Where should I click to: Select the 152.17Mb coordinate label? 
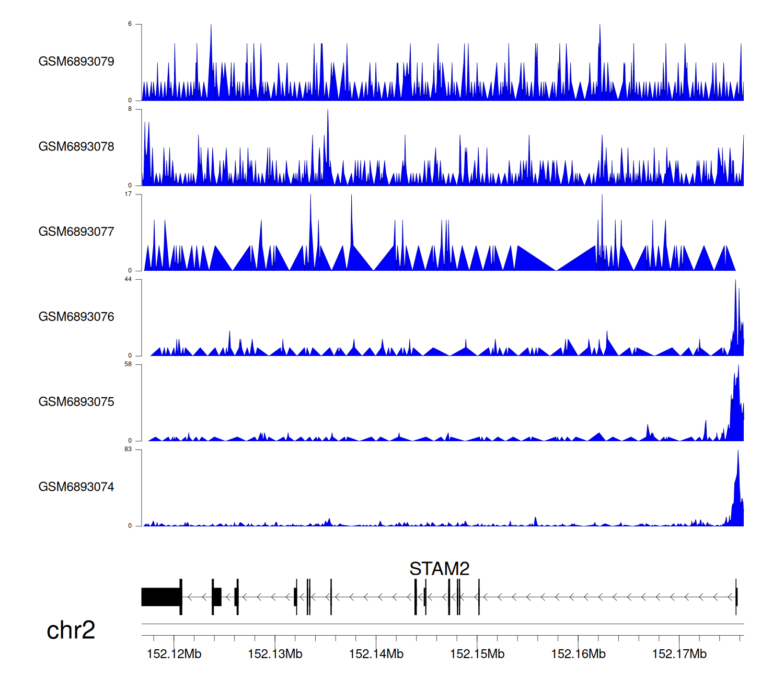(x=679, y=654)
